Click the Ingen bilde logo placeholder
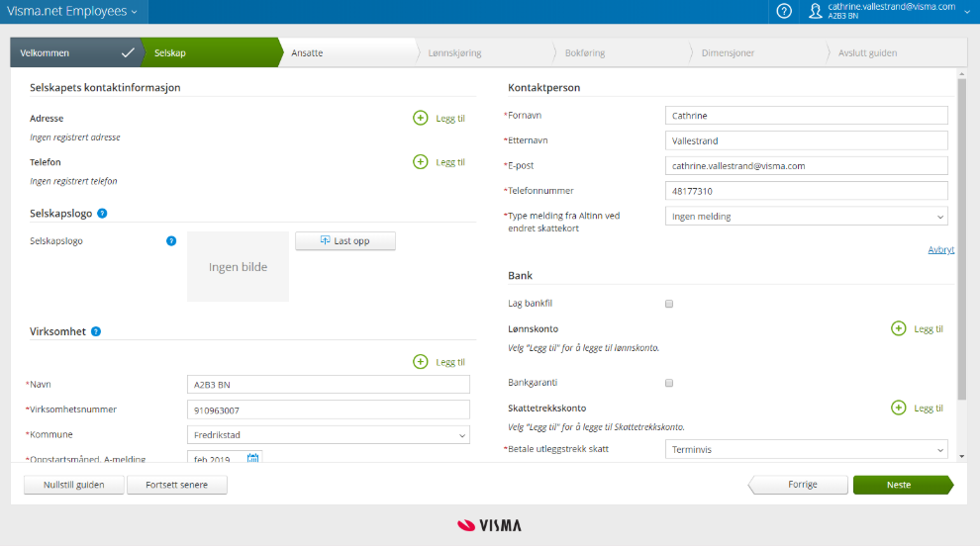Image resolution: width=980 pixels, height=546 pixels. (x=238, y=267)
